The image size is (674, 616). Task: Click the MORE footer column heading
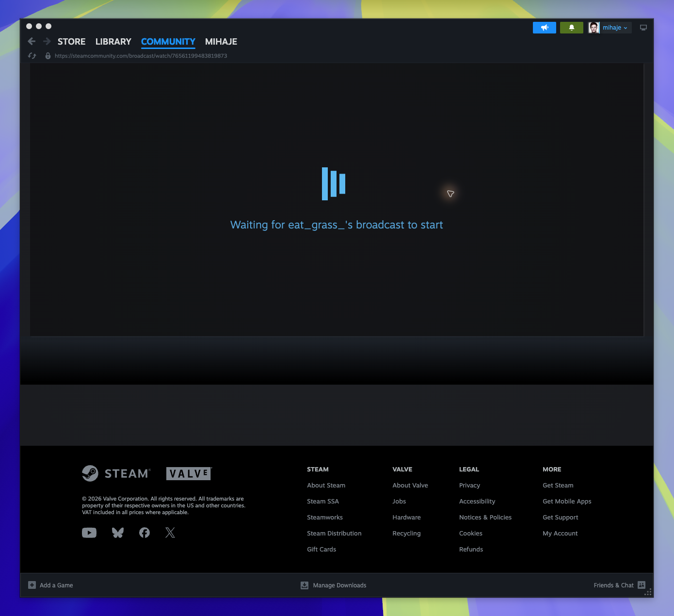tap(552, 470)
